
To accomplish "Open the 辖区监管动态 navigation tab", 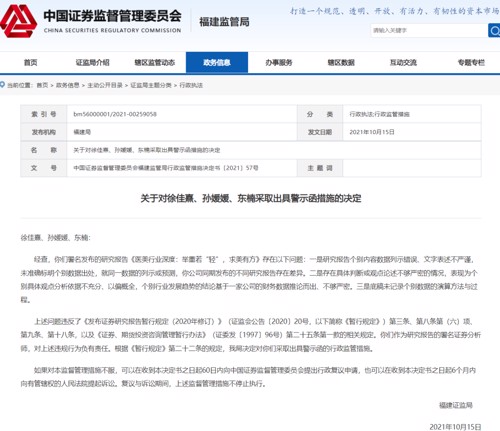I will (155, 62).
